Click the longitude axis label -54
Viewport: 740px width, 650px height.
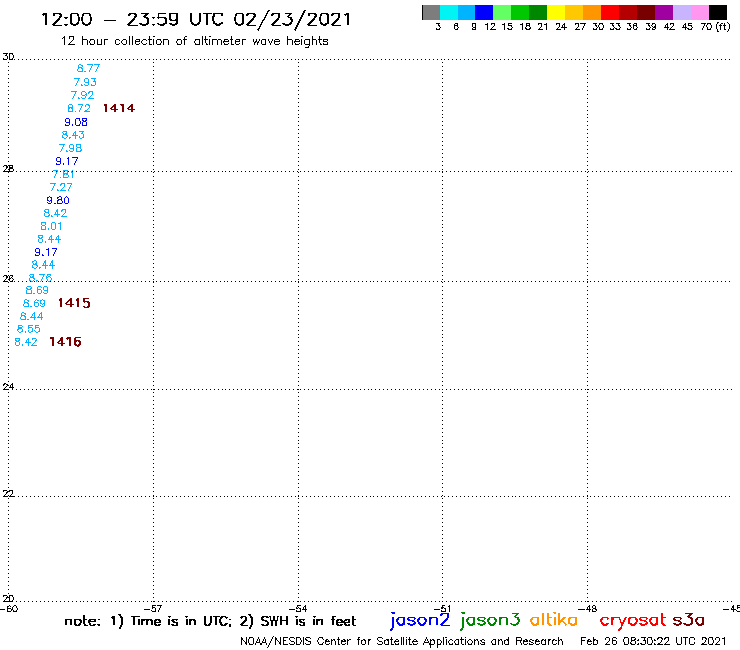point(298,609)
